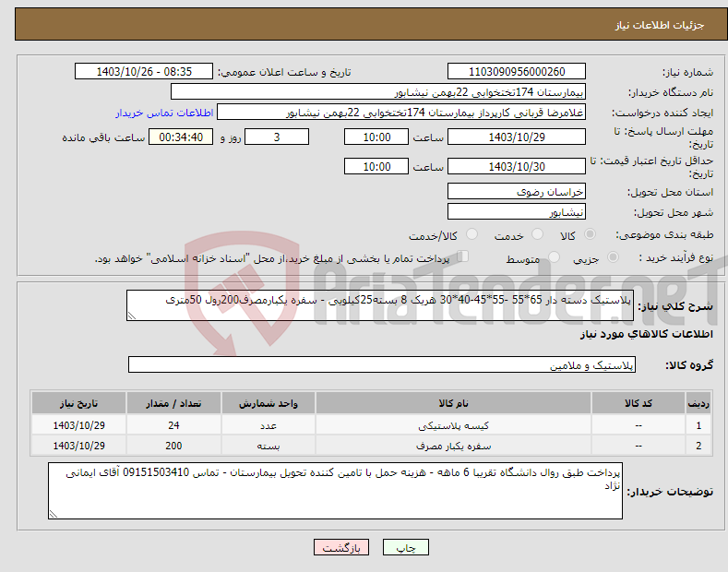Click the buyer notes text area
Screen dimensions: 728x572
tap(335, 491)
